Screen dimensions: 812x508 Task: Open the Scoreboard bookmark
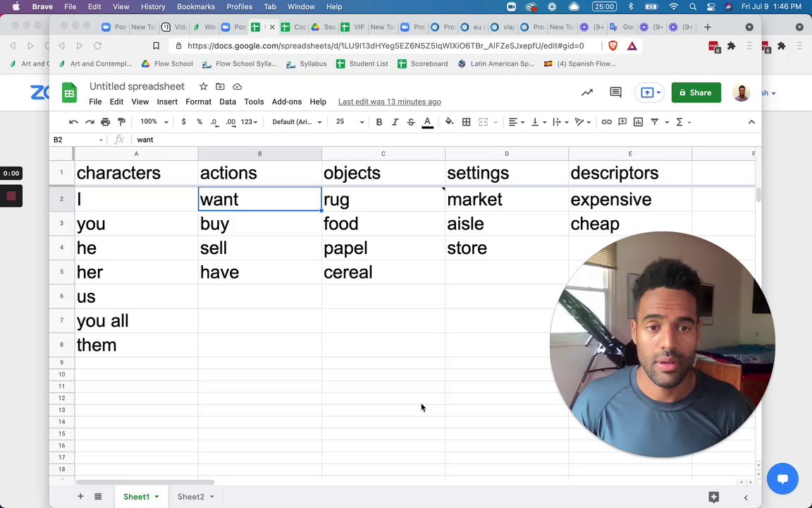(423, 64)
